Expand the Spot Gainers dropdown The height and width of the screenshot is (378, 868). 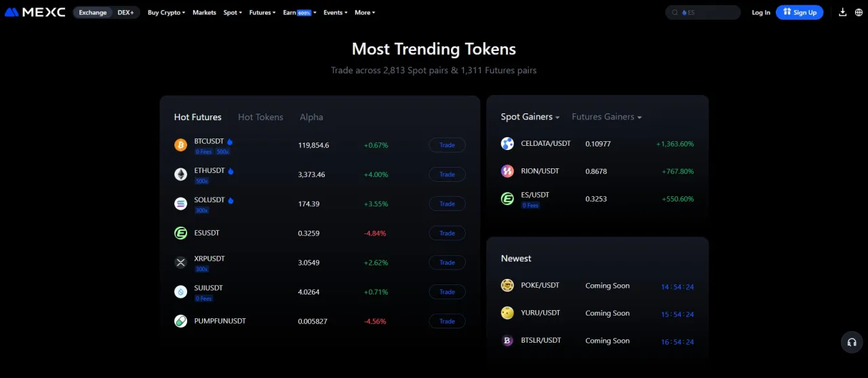530,117
